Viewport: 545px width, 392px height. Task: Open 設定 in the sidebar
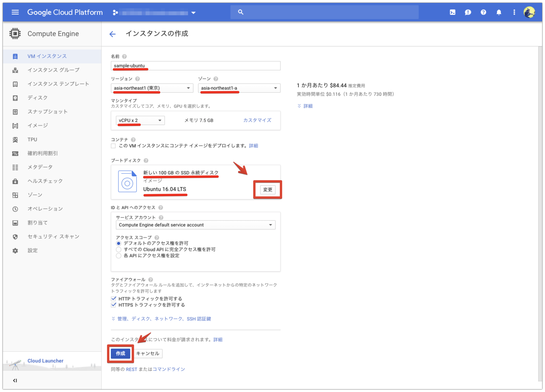click(x=52, y=251)
